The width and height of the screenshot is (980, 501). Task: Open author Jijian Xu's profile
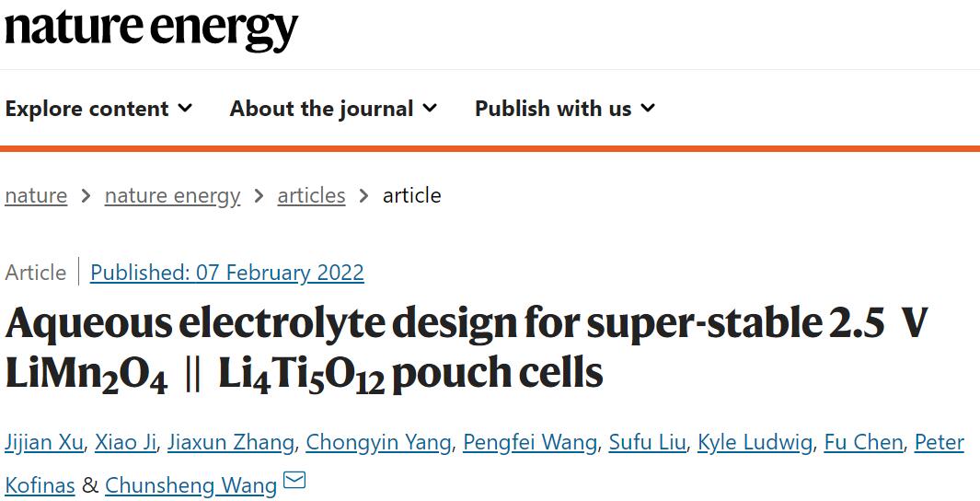[44, 443]
